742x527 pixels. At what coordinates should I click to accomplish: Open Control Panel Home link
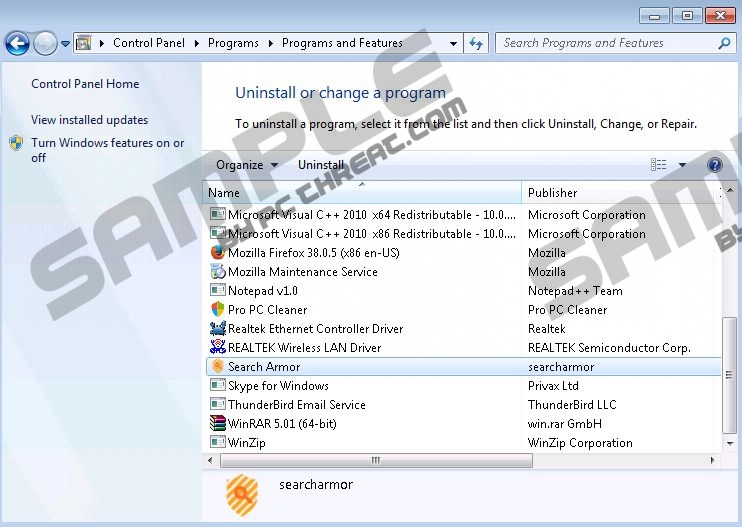coord(85,84)
